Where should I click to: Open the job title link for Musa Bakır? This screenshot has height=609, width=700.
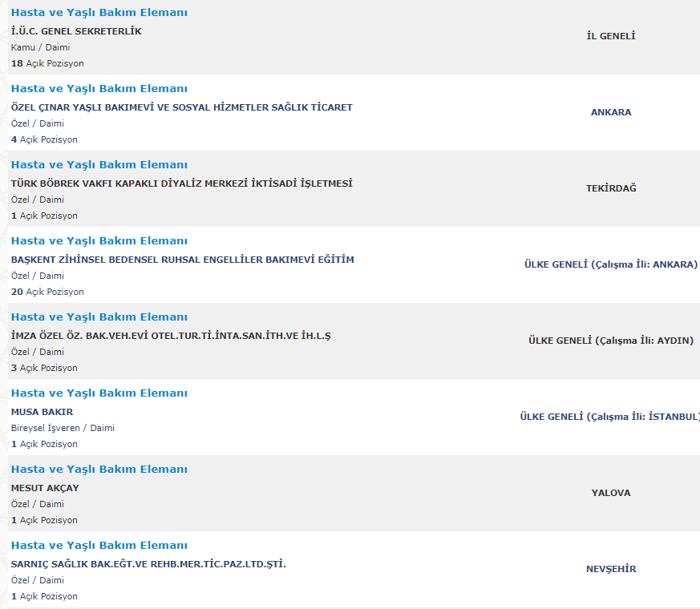99,393
